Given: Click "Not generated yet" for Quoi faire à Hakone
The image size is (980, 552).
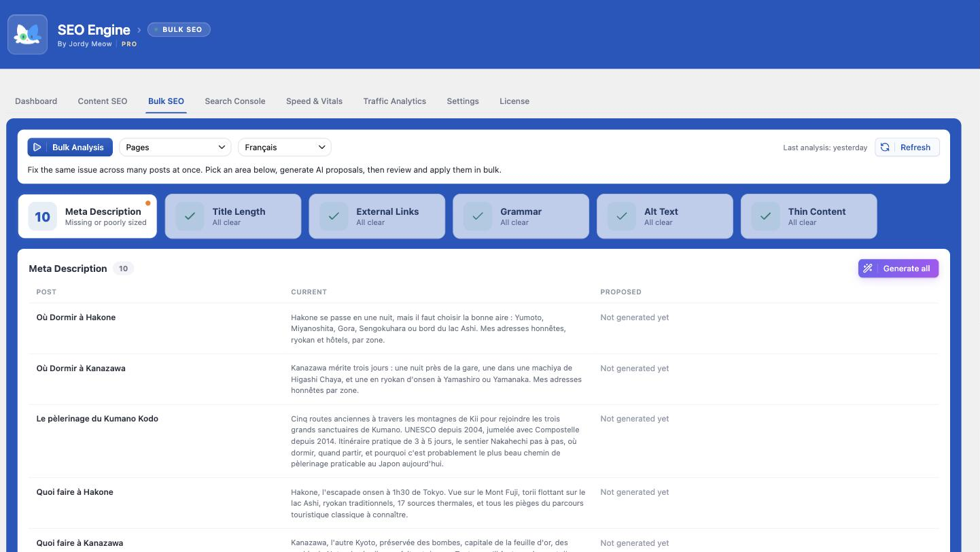Looking at the screenshot, I should coord(635,492).
